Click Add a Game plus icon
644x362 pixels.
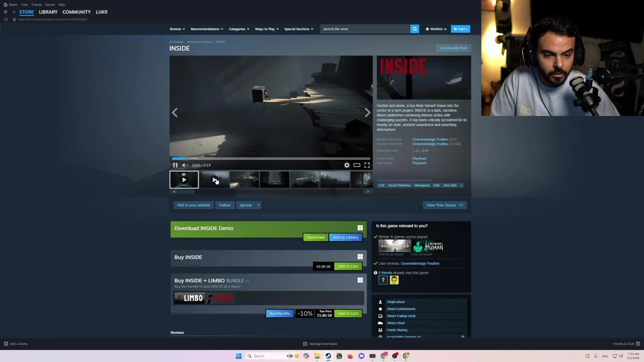pyautogui.click(x=6, y=344)
